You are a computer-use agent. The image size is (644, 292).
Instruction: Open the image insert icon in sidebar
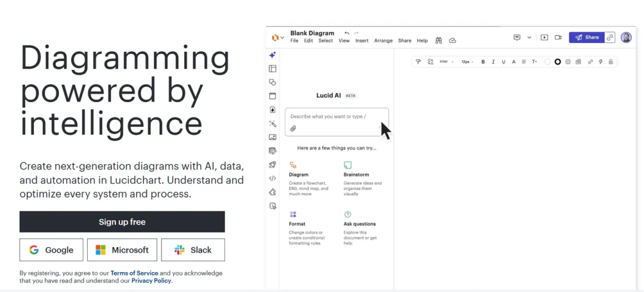point(273,137)
